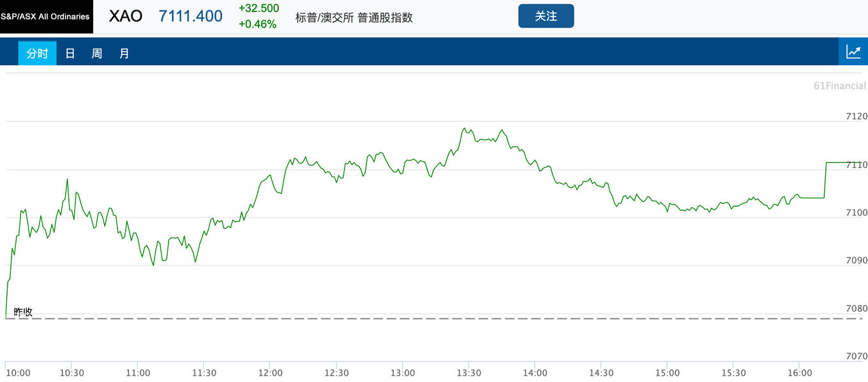Click the 7110 price axis label
Image resolution: width=868 pixels, height=382 pixels.
tap(856, 165)
